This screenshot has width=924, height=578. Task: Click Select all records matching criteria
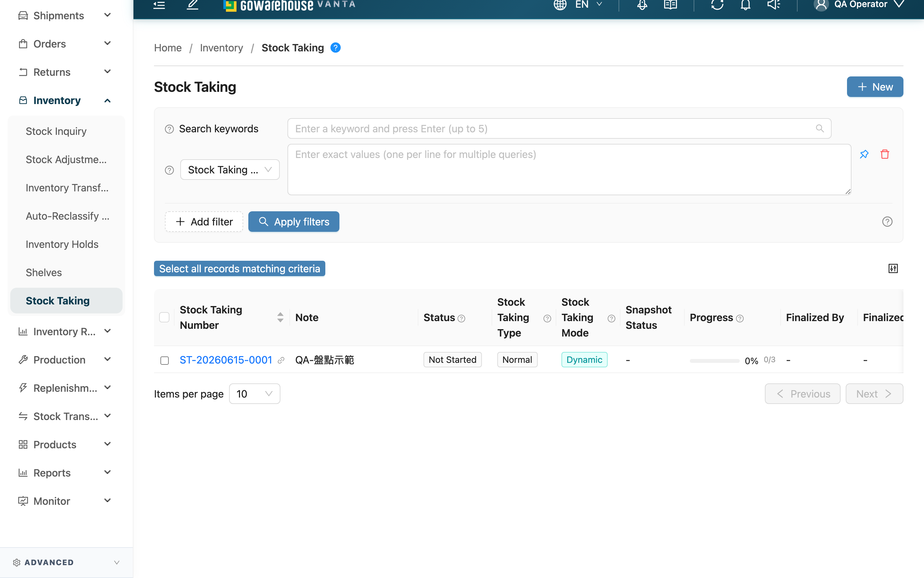[239, 269]
